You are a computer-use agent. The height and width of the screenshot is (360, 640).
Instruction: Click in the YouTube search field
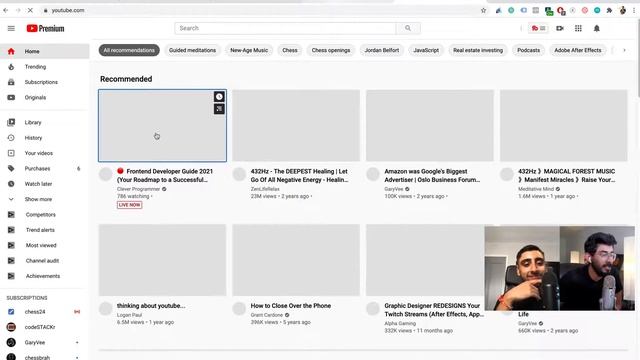point(285,28)
